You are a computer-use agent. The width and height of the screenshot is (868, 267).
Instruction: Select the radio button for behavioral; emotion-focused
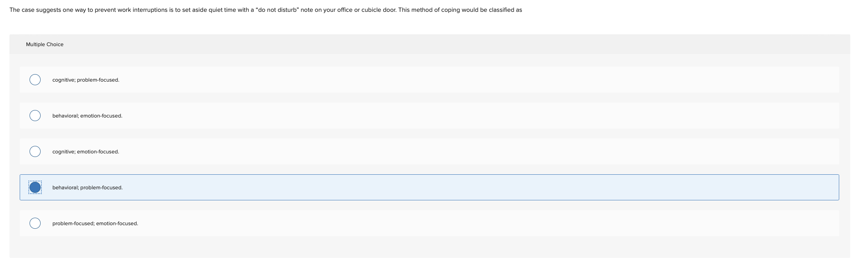pyautogui.click(x=35, y=115)
